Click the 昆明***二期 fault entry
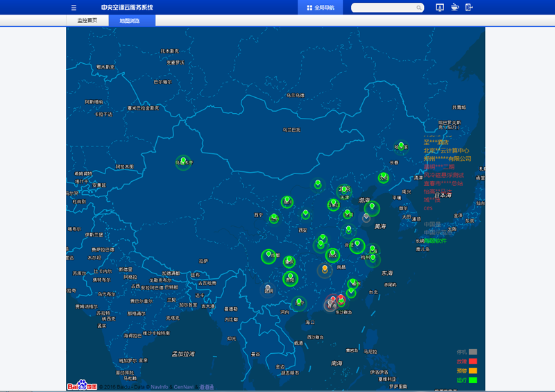The image size is (555, 392). click(439, 167)
